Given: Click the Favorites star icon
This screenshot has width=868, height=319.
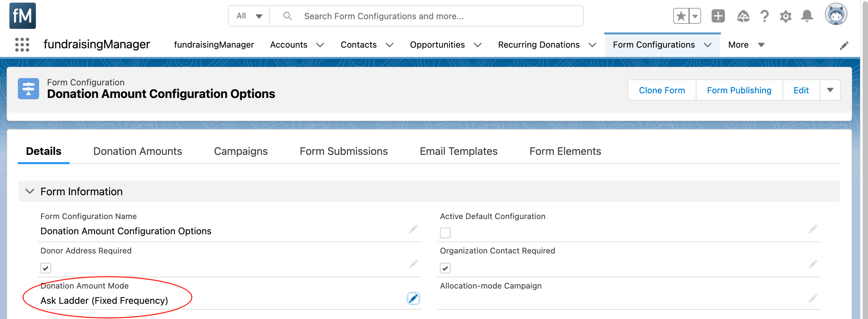Looking at the screenshot, I should (681, 16).
